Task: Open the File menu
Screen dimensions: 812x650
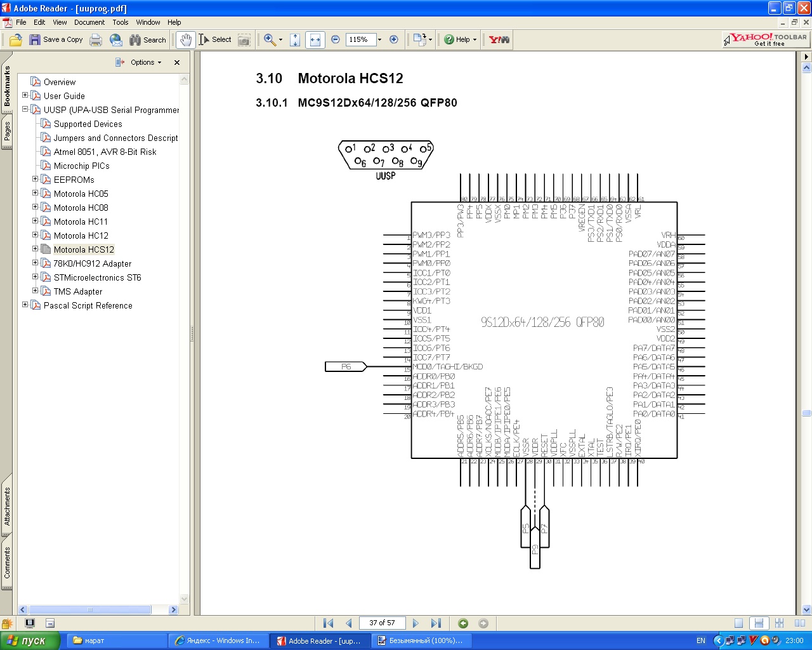Action: [x=21, y=22]
